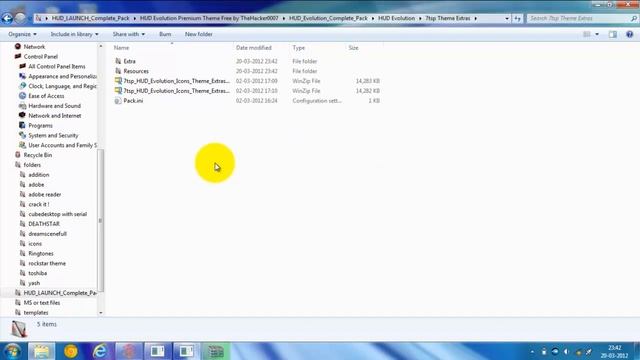The height and width of the screenshot is (360, 640).
Task: Click the Burn toolbar button
Action: pos(165,34)
